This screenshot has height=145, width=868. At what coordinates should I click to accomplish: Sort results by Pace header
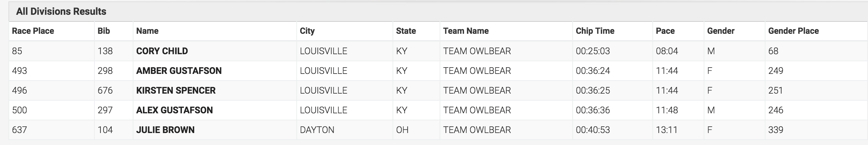[x=665, y=31]
